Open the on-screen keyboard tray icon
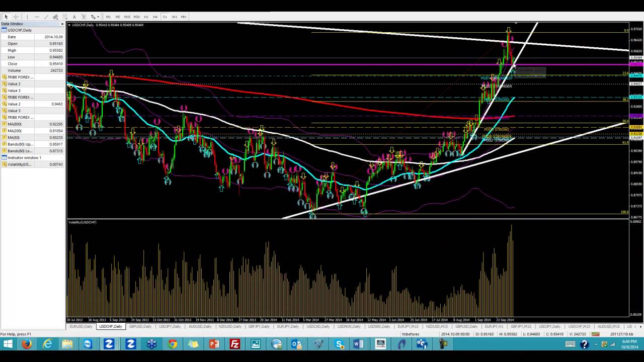The height and width of the screenshot is (362, 644). coord(570,344)
